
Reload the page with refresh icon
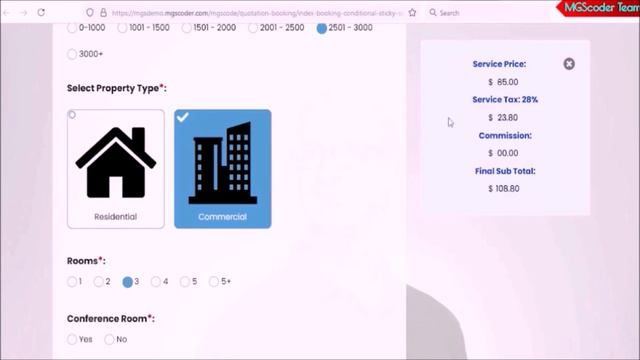pos(41,13)
